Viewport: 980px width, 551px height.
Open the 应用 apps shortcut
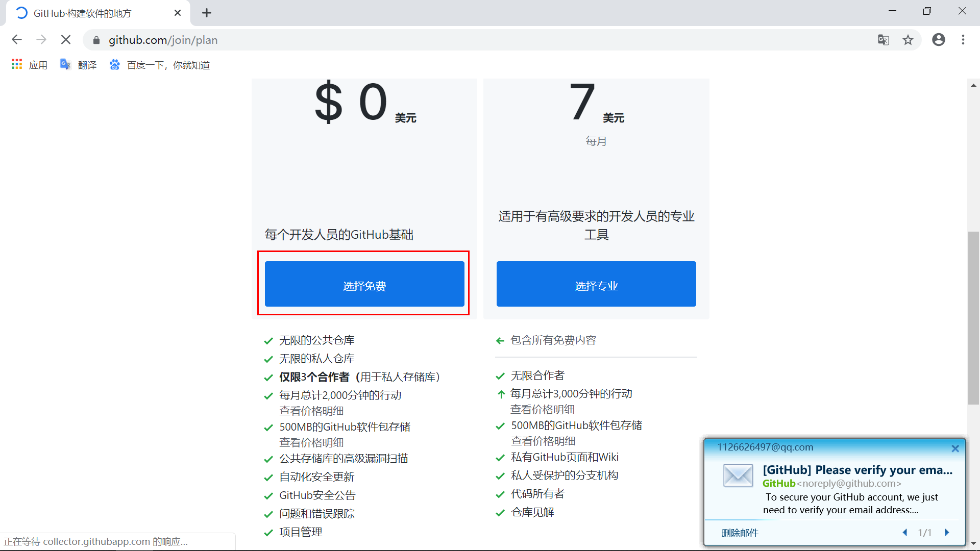coord(30,65)
